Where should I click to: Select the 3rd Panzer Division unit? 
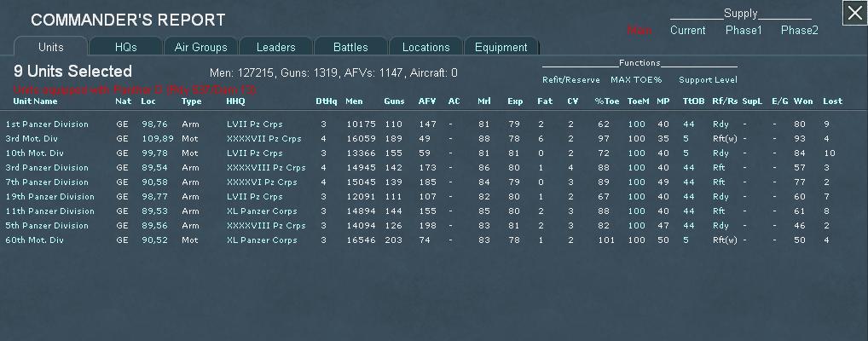tap(47, 167)
